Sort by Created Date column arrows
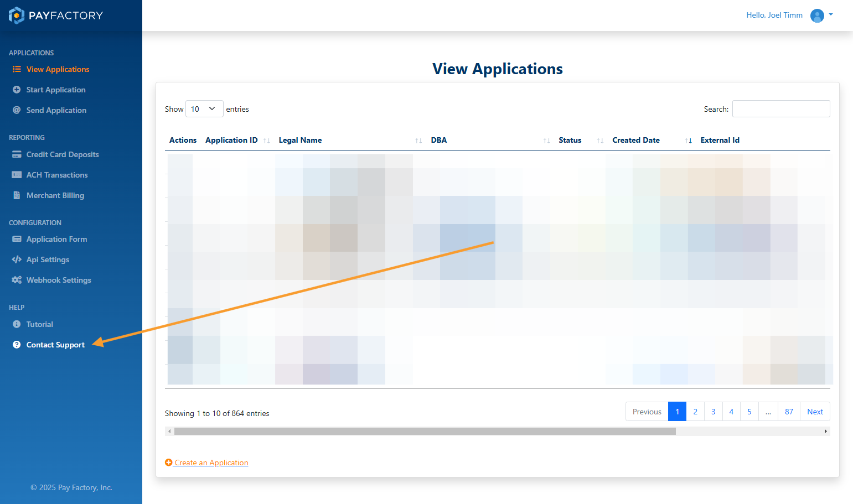The width and height of the screenshot is (853, 504). [689, 141]
